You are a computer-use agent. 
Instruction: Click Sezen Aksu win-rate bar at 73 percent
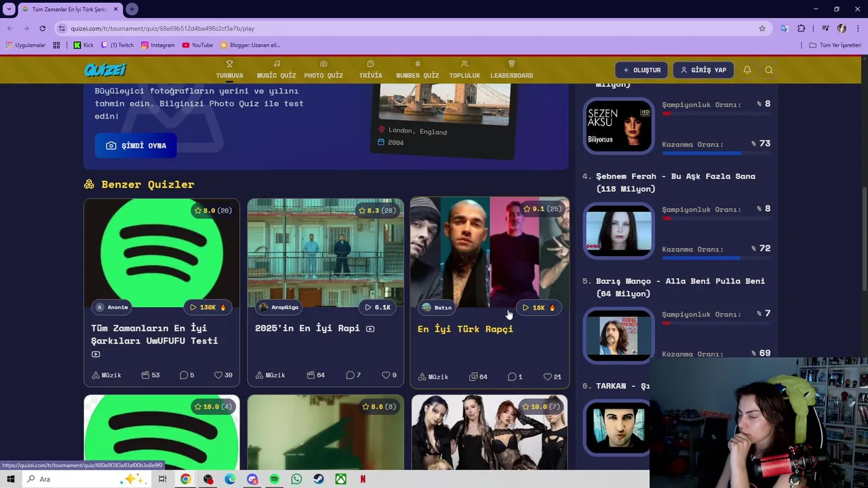point(716,153)
